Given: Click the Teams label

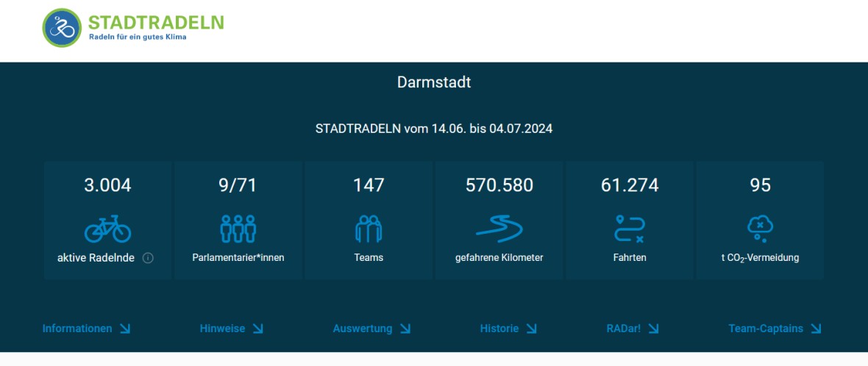Looking at the screenshot, I should click(x=369, y=258).
